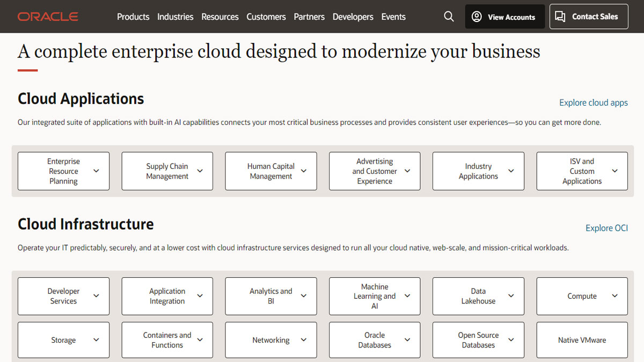Open the Developers menu
Viewport: 644px width, 362px height.
coord(353,17)
